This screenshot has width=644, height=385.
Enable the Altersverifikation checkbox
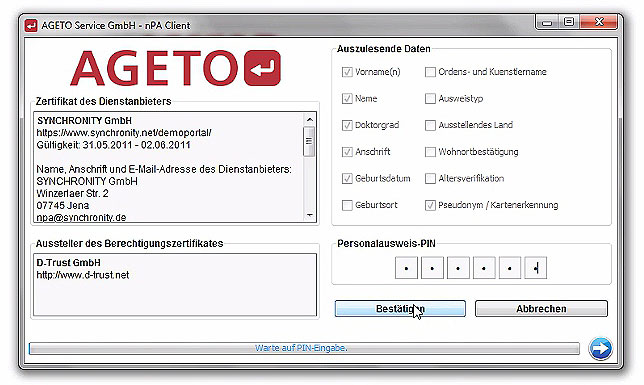(430, 178)
